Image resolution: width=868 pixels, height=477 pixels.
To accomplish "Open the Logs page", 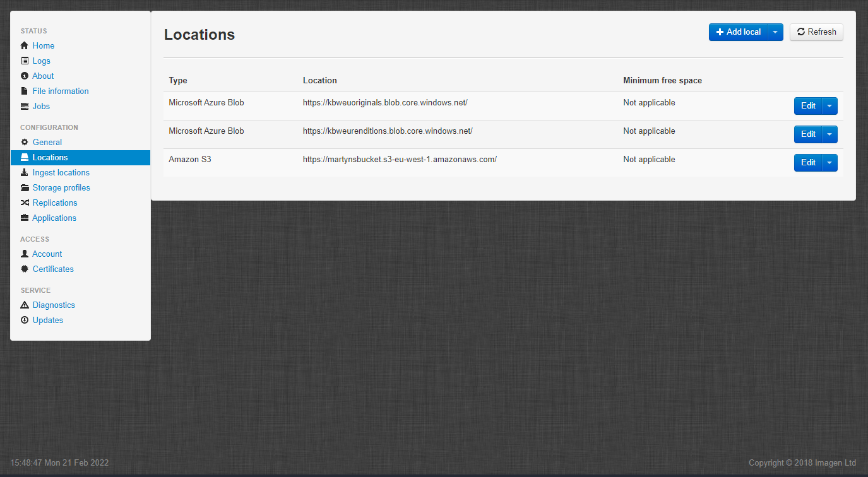I will click(x=42, y=61).
